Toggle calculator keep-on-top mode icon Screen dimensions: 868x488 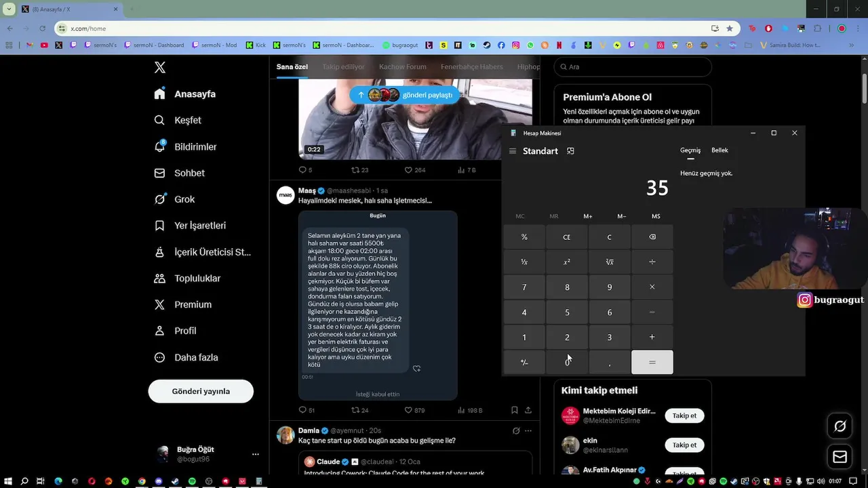(570, 151)
